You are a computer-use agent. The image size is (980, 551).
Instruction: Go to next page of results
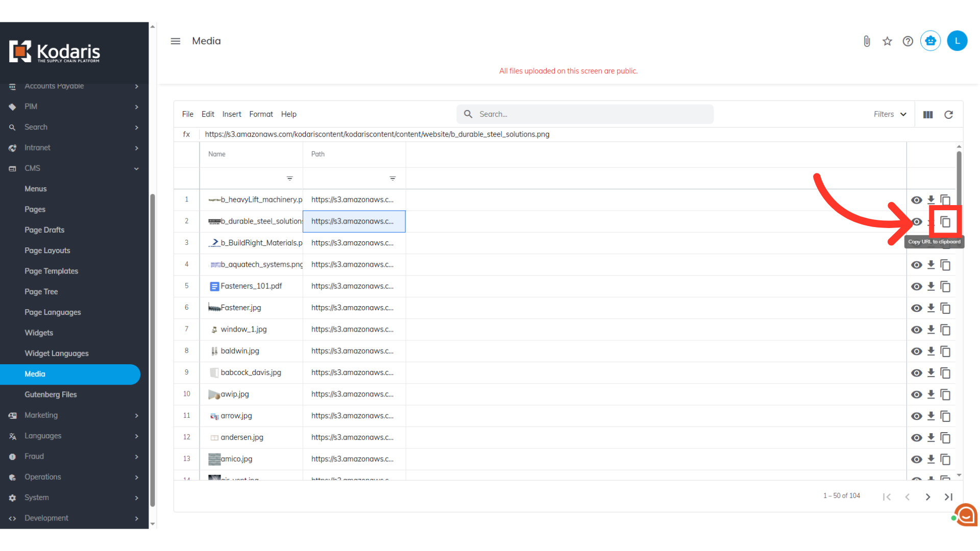click(928, 497)
